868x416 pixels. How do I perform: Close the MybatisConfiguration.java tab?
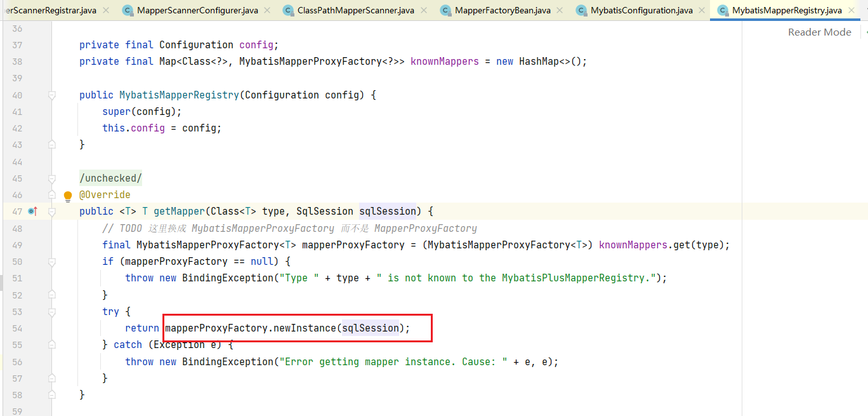(702, 10)
